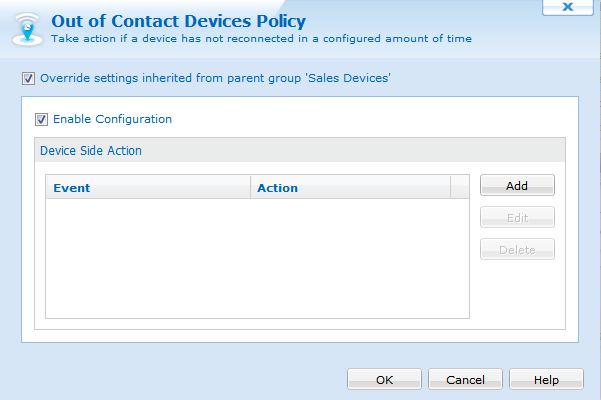Uncheck the Enable Configuration checkbox

pos(41,119)
